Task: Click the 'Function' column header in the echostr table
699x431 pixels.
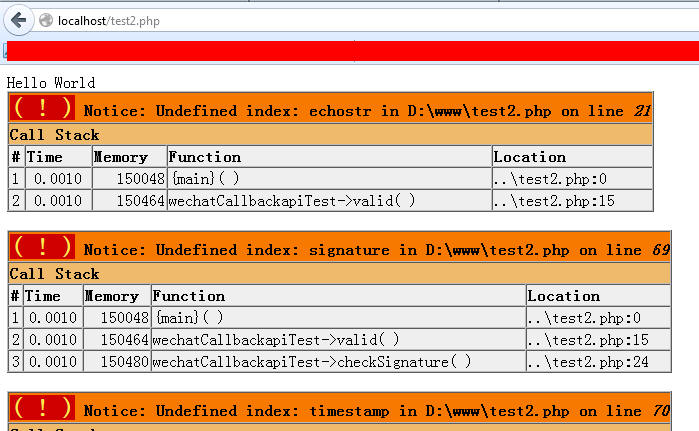Action: (x=329, y=157)
